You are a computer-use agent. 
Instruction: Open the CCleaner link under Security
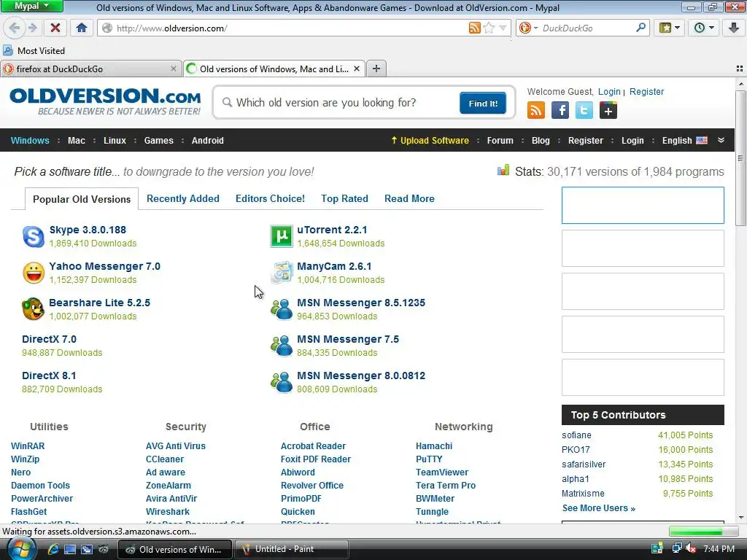point(165,459)
